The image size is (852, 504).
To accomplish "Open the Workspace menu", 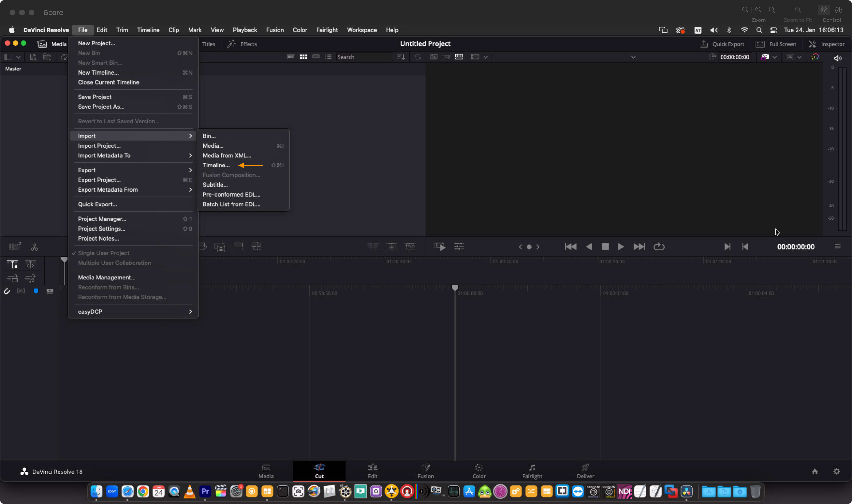I will (361, 30).
